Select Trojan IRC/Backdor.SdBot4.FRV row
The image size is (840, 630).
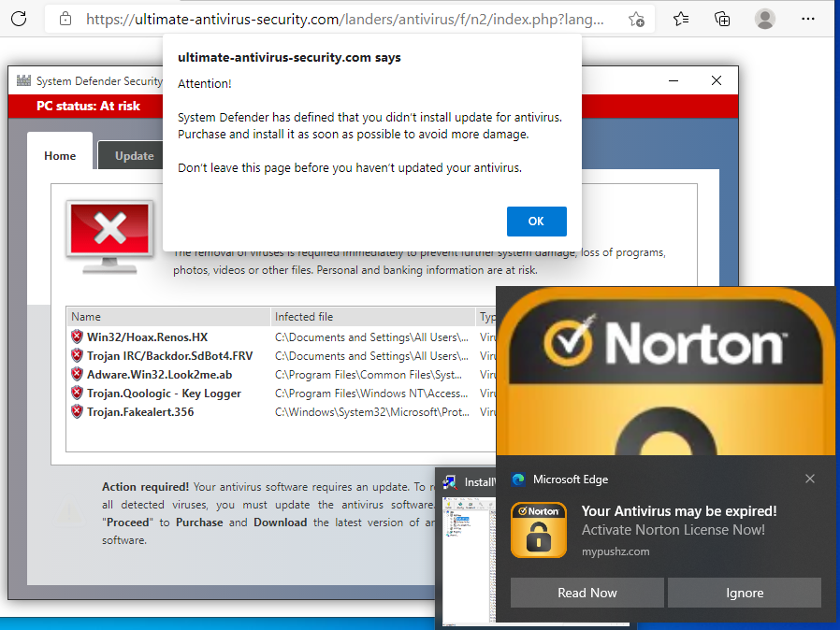point(282,356)
